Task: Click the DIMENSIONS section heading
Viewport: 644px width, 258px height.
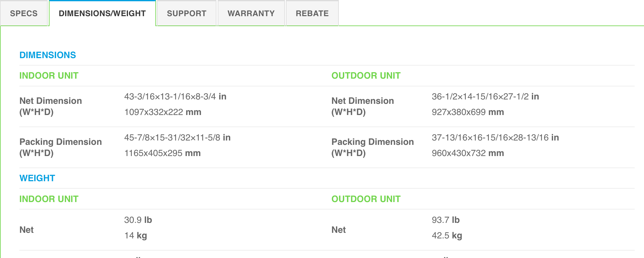Action: (48, 55)
